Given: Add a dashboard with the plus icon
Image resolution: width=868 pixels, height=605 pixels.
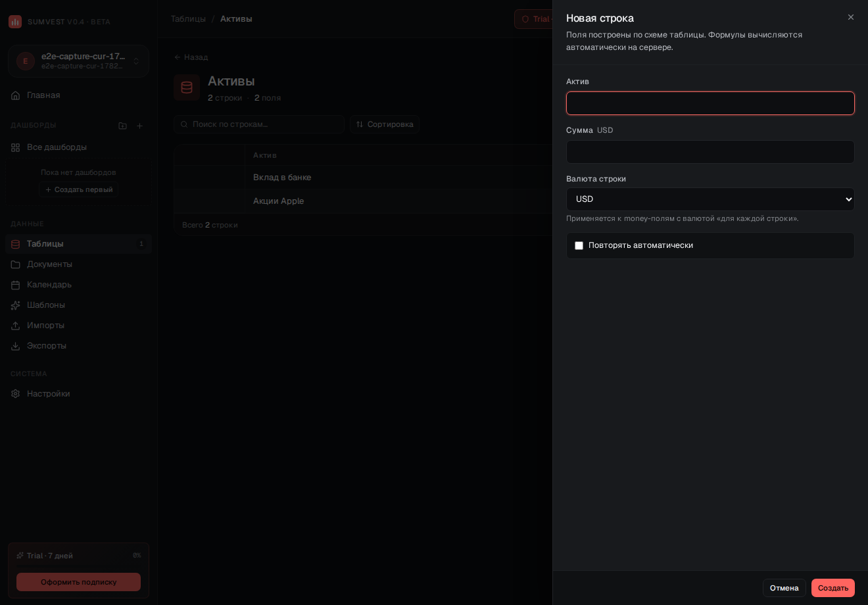Looking at the screenshot, I should point(139,126).
